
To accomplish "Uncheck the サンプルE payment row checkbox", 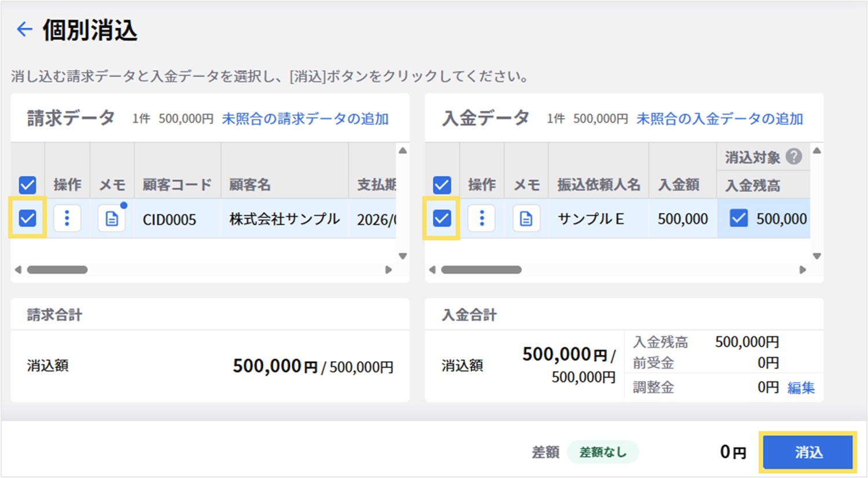I will click(x=442, y=218).
